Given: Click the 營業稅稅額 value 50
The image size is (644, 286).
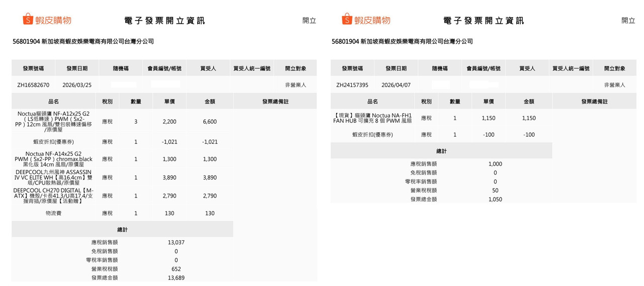Looking at the screenshot, I should click(x=495, y=190).
